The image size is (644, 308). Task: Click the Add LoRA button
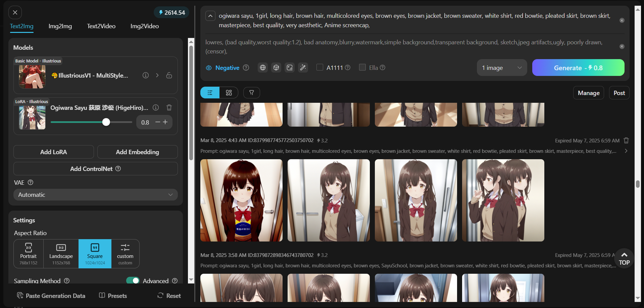[54, 152]
